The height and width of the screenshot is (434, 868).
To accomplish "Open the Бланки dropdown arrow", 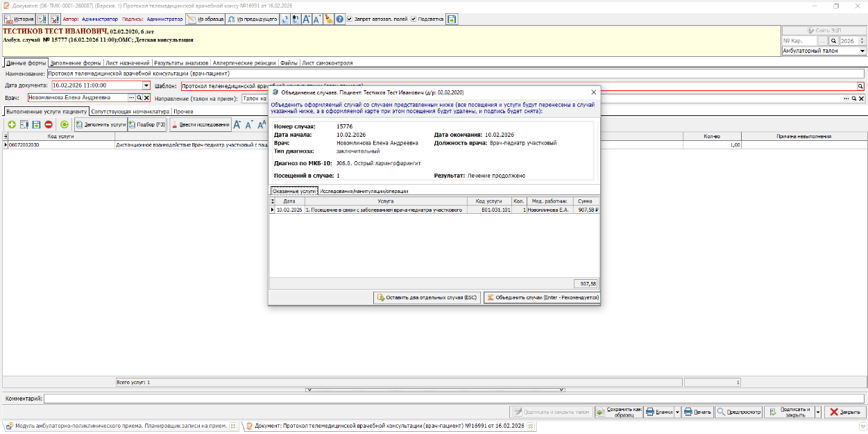I will click(677, 412).
